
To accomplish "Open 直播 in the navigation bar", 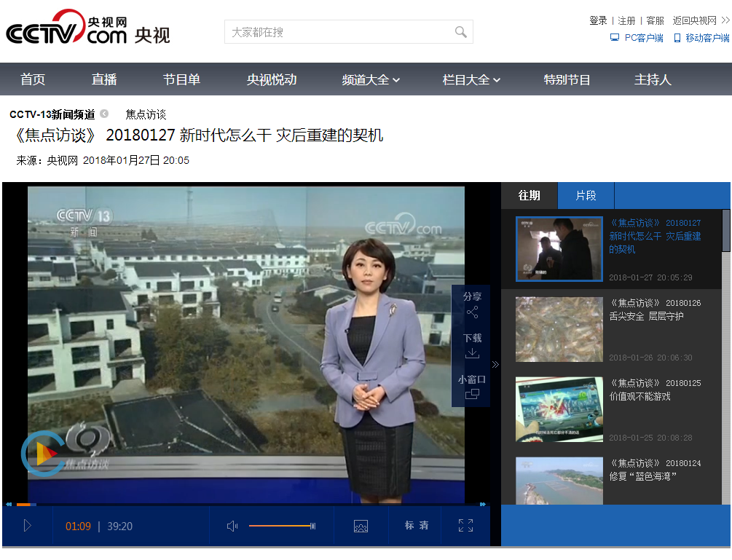I will 104,80.
